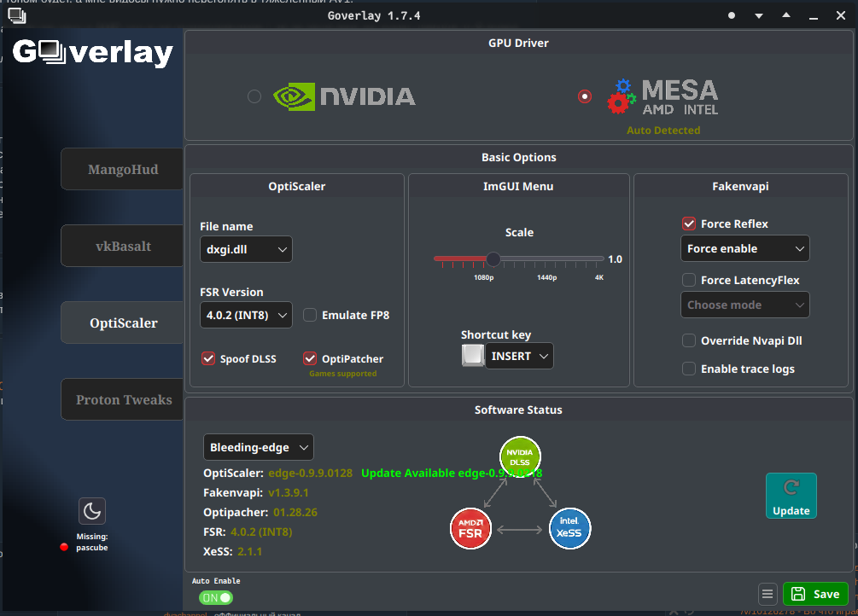Click the NVIDIA DLSS circle badge
The width and height of the screenshot is (858, 616).
click(520, 456)
